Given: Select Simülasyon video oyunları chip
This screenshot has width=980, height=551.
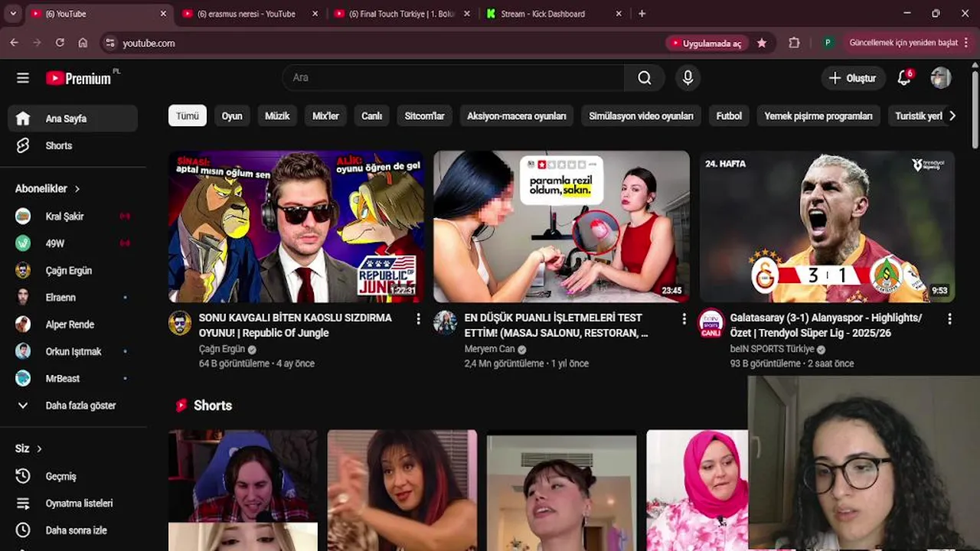Looking at the screenshot, I should (641, 116).
